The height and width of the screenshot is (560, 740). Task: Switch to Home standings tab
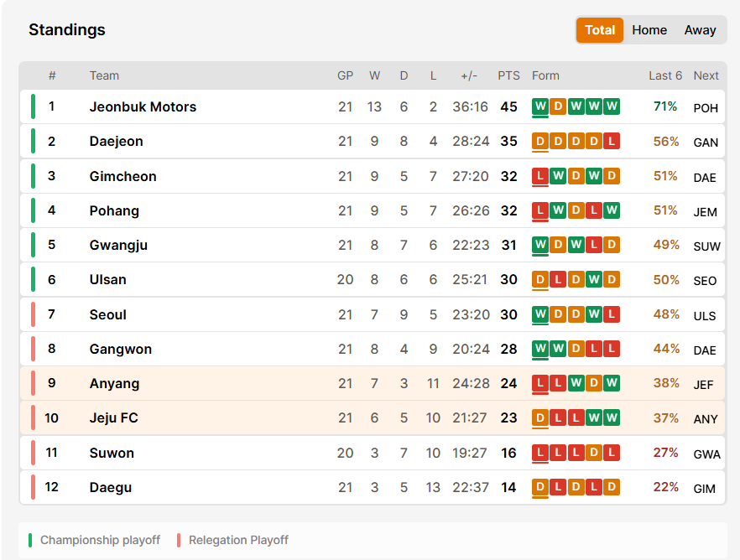[x=649, y=30]
